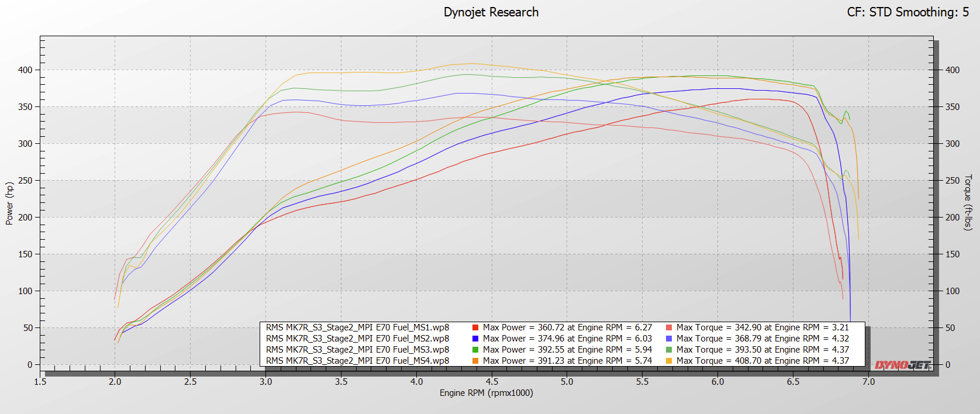The height and width of the screenshot is (414, 980).
Task: Click the light green Max Torque 393.50 swatch
Action: (x=669, y=350)
